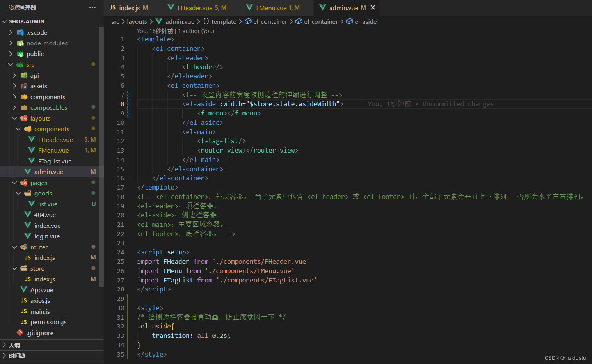Open the explorer more actions ellipsis
Screen dimensions: 592x364
click(92, 7)
